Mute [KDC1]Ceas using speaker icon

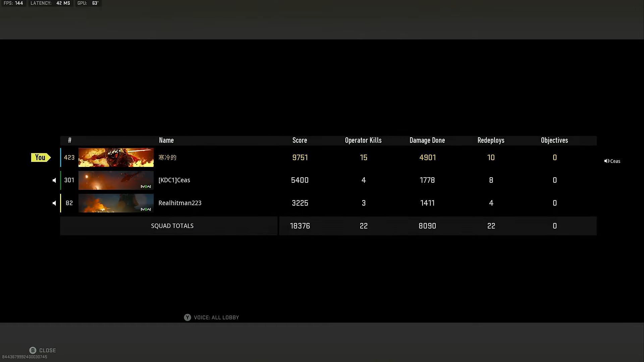pyautogui.click(x=54, y=180)
